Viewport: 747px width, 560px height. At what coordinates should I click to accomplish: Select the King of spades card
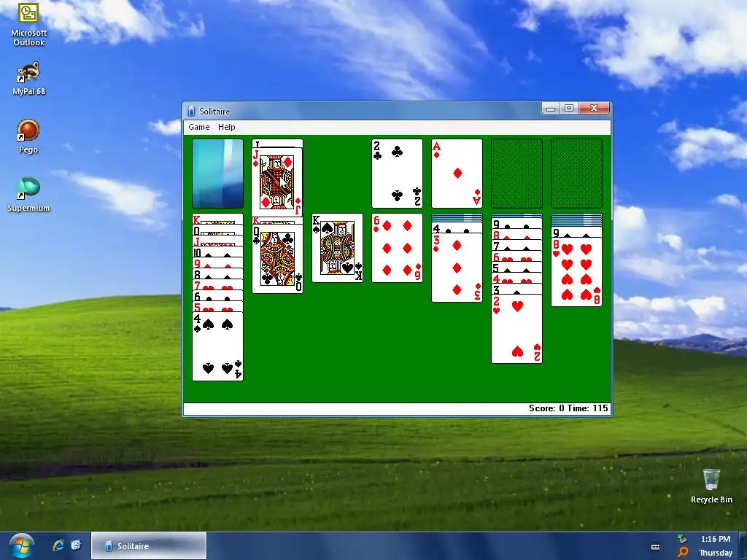[337, 248]
